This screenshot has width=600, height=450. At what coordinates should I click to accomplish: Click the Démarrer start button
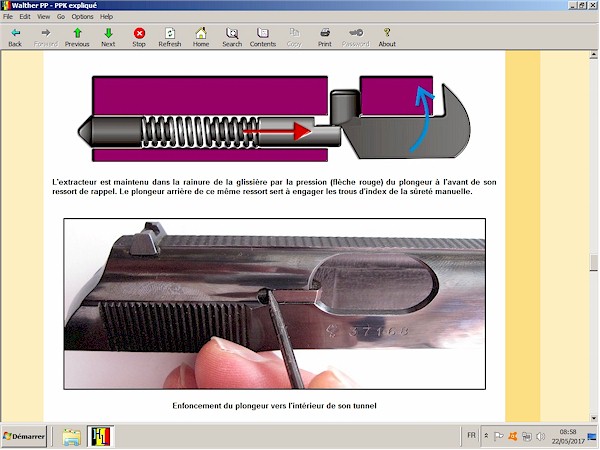(x=24, y=436)
